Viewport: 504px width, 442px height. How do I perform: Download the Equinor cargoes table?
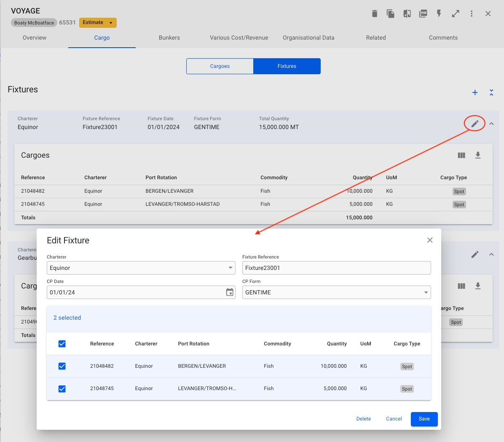click(x=478, y=155)
